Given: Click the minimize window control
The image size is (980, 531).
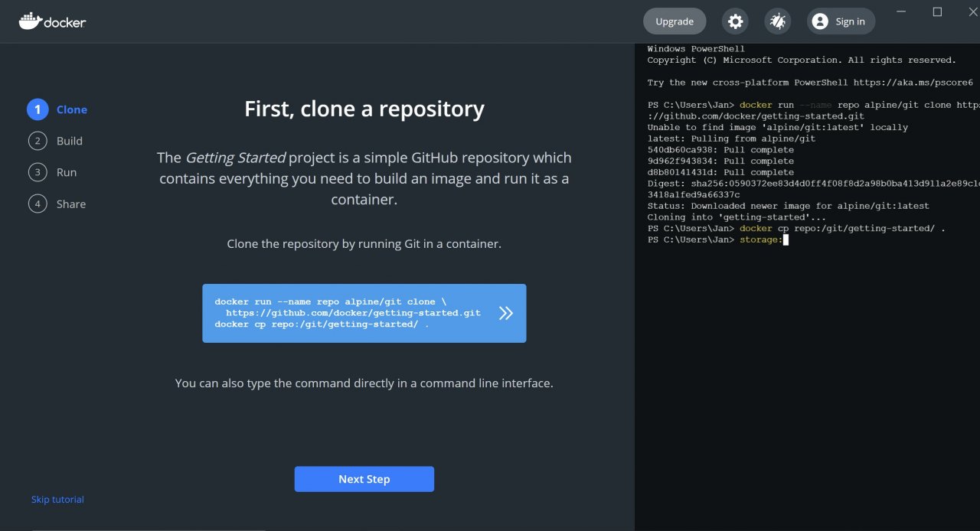Looking at the screenshot, I should click(x=900, y=11).
